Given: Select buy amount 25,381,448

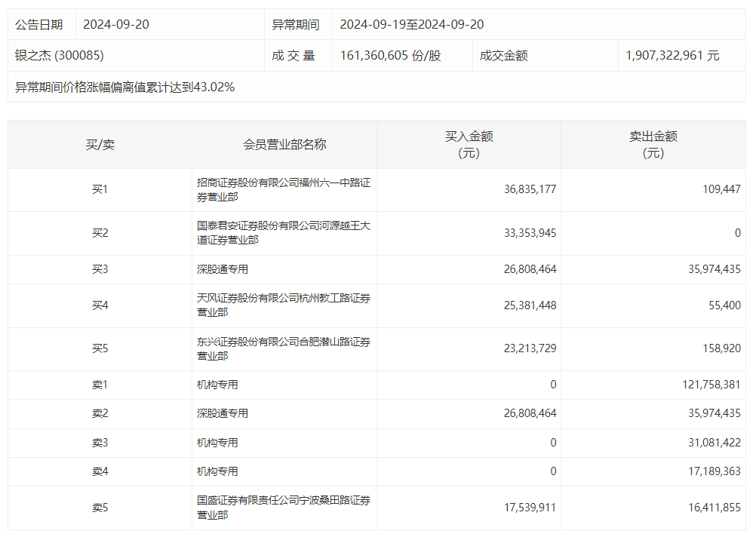Looking at the screenshot, I should (530, 305).
